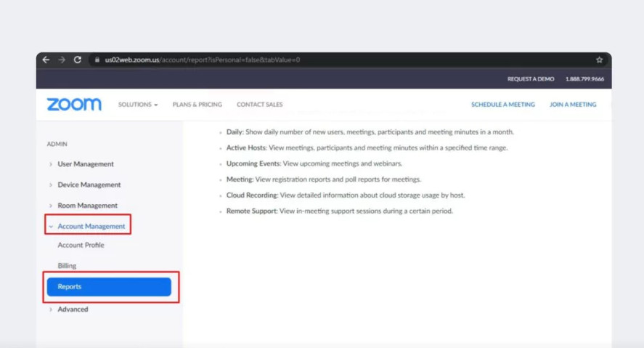This screenshot has height=348, width=644.
Task: Click the 'Daily:' report description
Action: (x=370, y=132)
